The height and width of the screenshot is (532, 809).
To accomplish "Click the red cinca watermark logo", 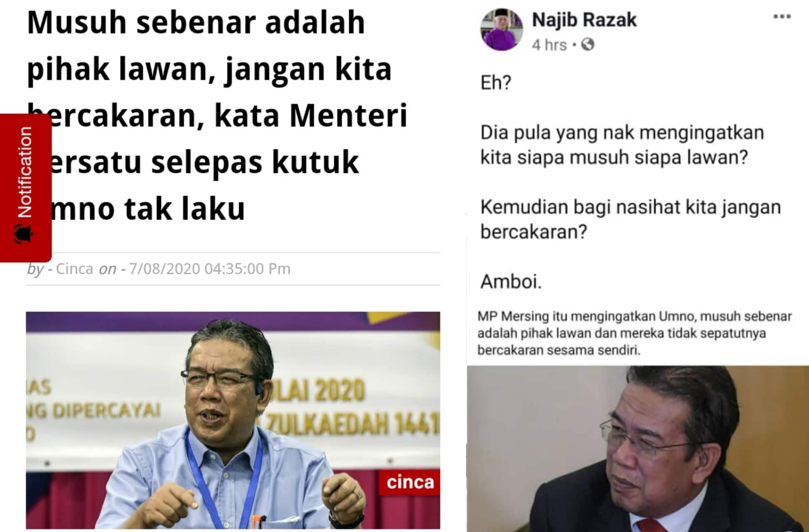I will (x=409, y=483).
